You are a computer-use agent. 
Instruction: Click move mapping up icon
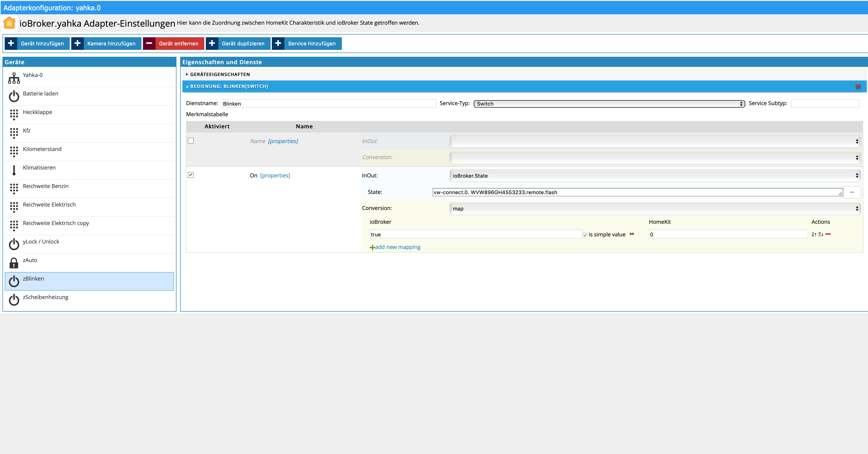[814, 234]
